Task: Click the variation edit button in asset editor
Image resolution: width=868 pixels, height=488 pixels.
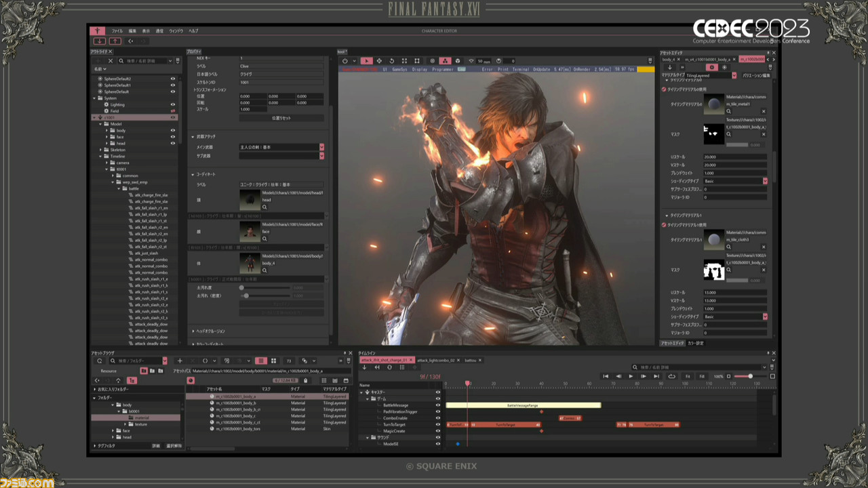Action: pyautogui.click(x=755, y=76)
